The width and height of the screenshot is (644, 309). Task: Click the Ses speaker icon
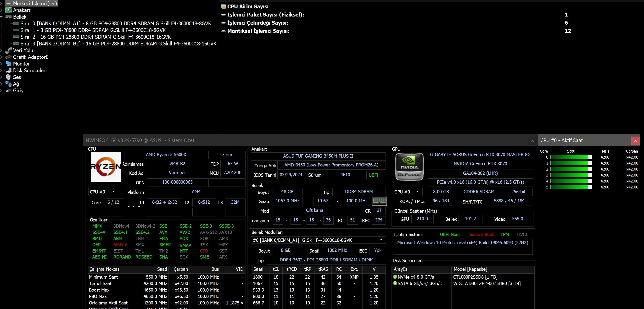pos(9,77)
